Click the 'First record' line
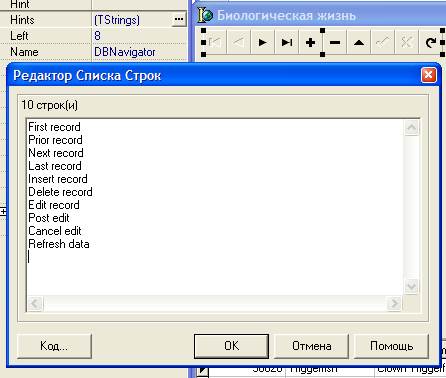This screenshot has width=446, height=378. pos(54,127)
